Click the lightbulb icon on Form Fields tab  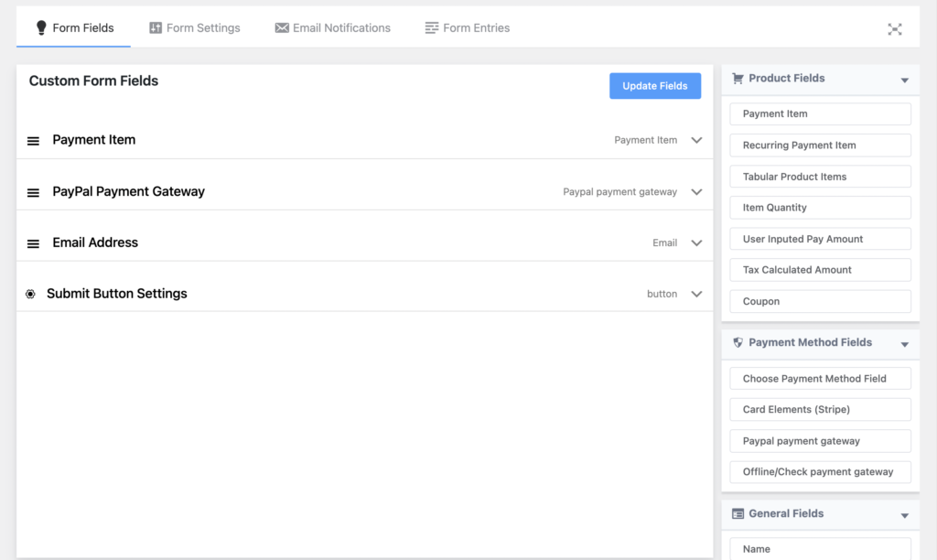(x=40, y=27)
